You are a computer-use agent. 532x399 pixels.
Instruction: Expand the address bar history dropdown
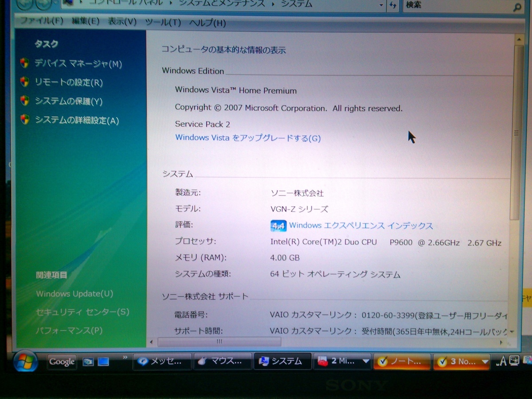click(381, 5)
